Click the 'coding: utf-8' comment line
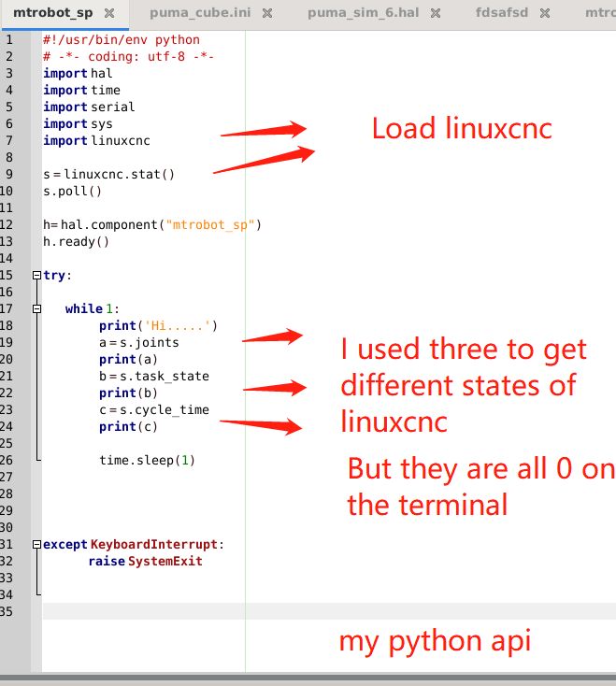 click(x=128, y=57)
